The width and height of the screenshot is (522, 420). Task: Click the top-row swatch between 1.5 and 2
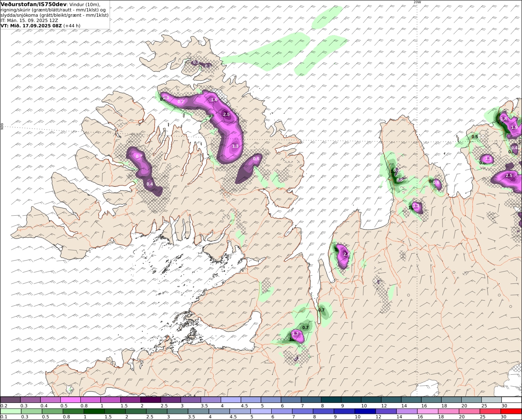[x=130, y=400]
